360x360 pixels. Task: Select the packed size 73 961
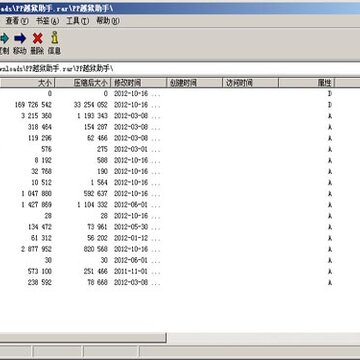[x=98, y=227]
